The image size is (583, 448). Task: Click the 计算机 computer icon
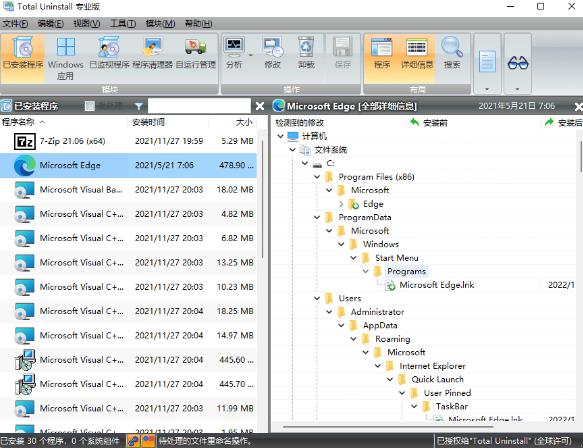click(x=293, y=136)
